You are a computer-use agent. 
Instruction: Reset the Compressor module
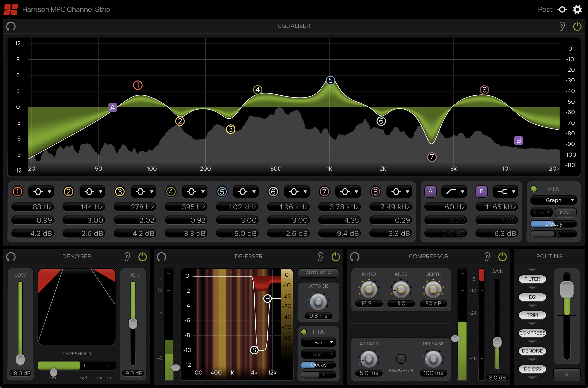pos(355,257)
